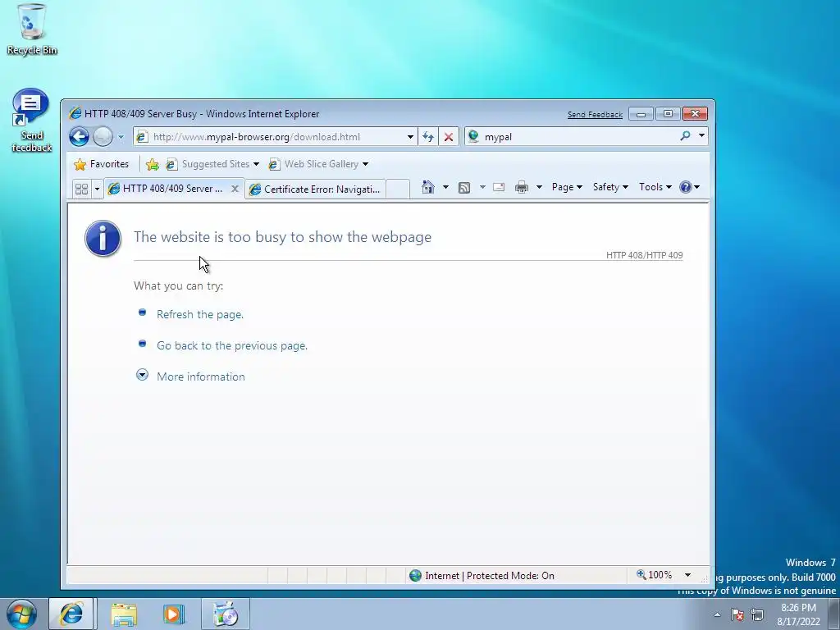Screen dimensions: 840x630
Task: Click the Internet Protected Mode status
Action: click(482, 575)
